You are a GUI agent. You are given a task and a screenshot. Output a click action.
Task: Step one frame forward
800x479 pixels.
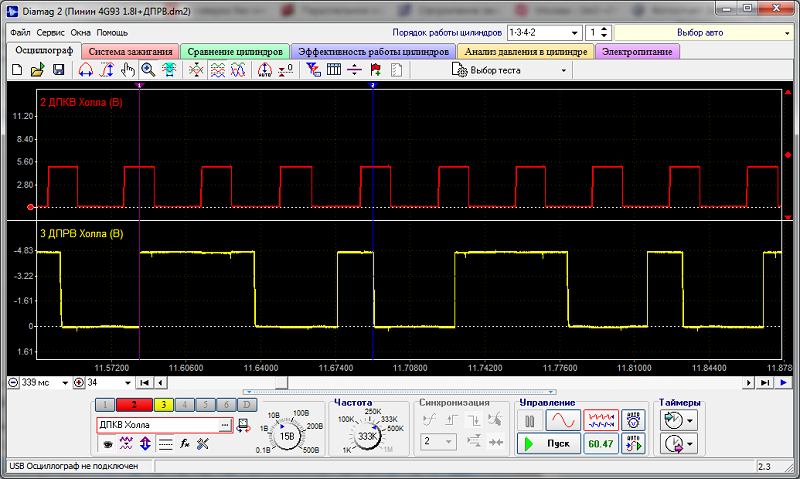[x=748, y=383]
